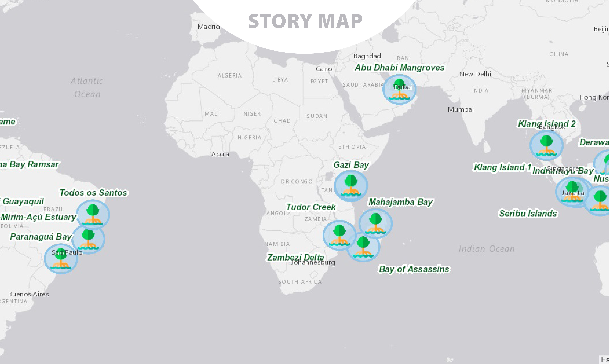Viewport: 609px width, 364px height.
Task: Click the IRAN country label
Action: tap(402, 58)
